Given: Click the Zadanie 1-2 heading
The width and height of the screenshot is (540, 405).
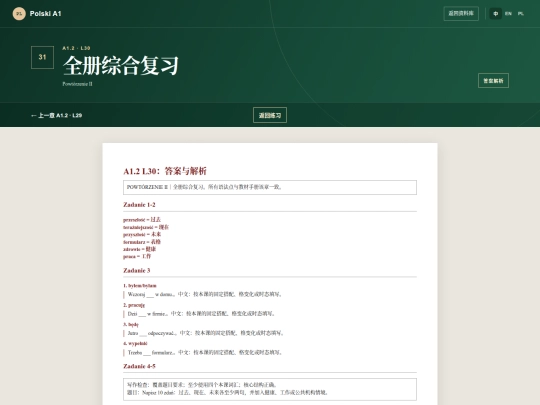Looking at the screenshot, I should (x=139, y=205).
